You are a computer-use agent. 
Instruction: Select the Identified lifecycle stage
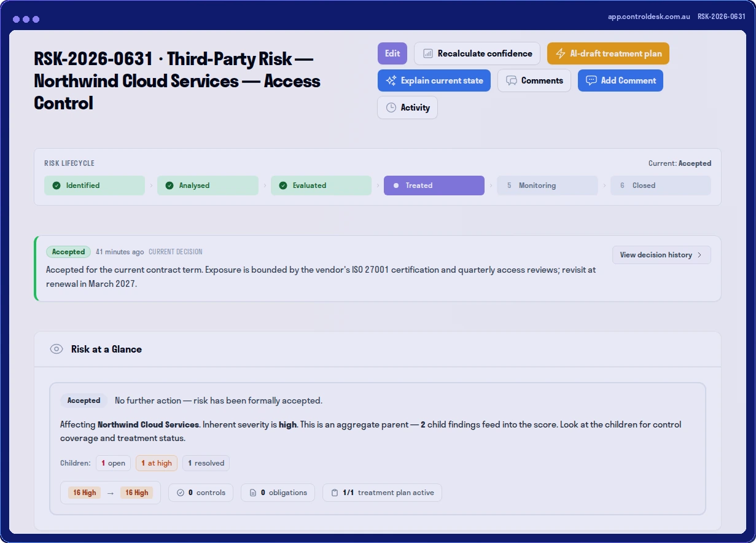(x=95, y=186)
